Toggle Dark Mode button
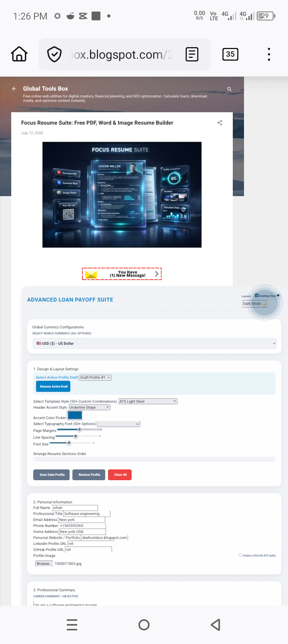This screenshot has height=644, width=288. (x=255, y=303)
